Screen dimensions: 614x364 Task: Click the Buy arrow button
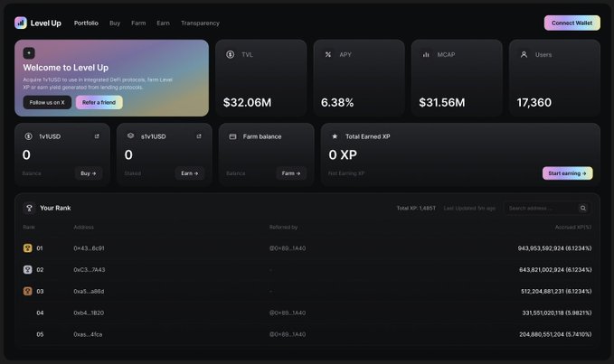88,173
